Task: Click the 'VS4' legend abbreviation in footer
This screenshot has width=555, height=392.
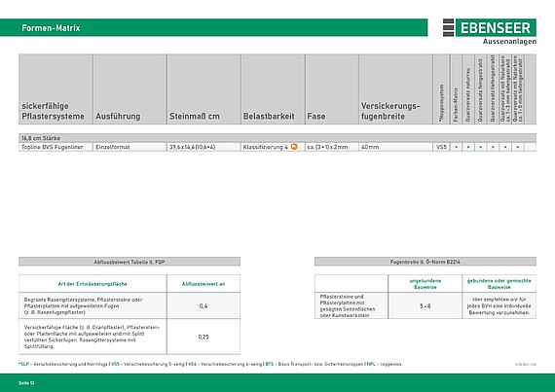Action: coord(192,364)
